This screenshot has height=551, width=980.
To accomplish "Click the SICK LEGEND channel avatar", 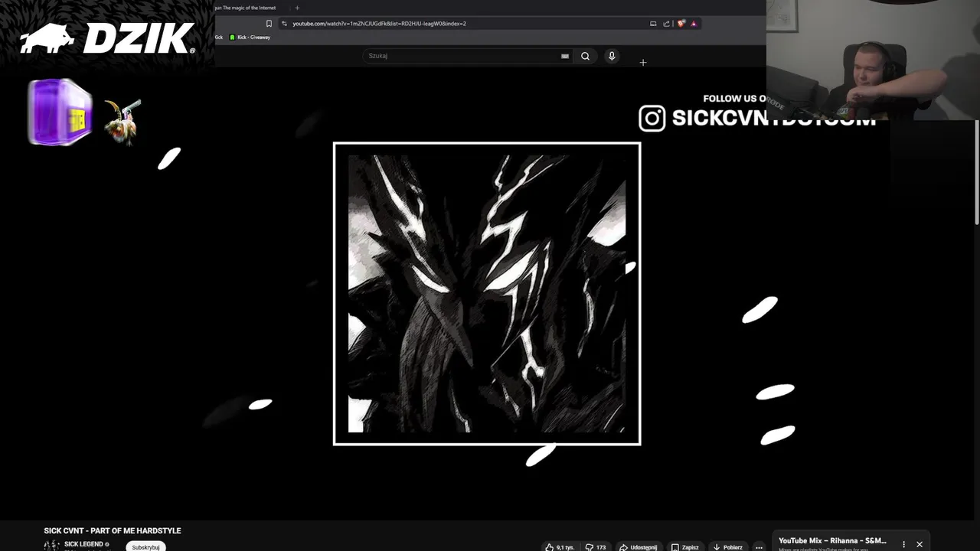I will tap(51, 545).
